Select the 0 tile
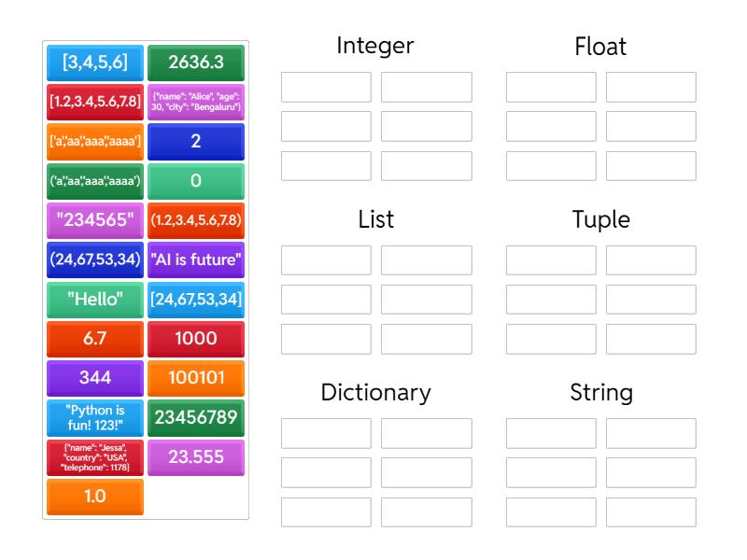Viewport: 747px width, 560px height. coord(196,182)
